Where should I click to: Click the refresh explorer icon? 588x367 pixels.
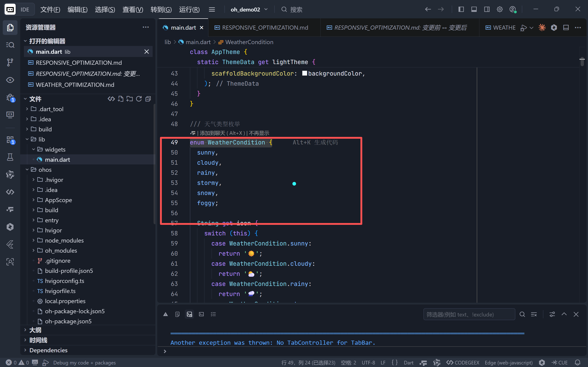point(139,99)
